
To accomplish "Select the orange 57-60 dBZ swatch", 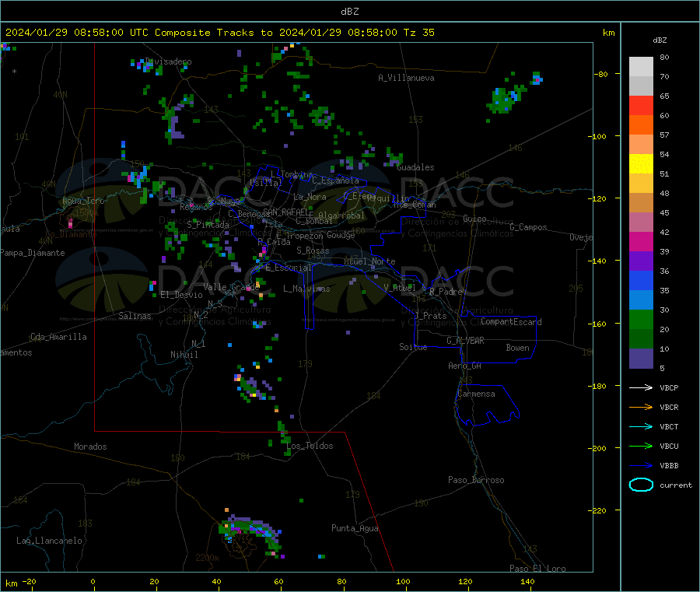I will point(641,125).
